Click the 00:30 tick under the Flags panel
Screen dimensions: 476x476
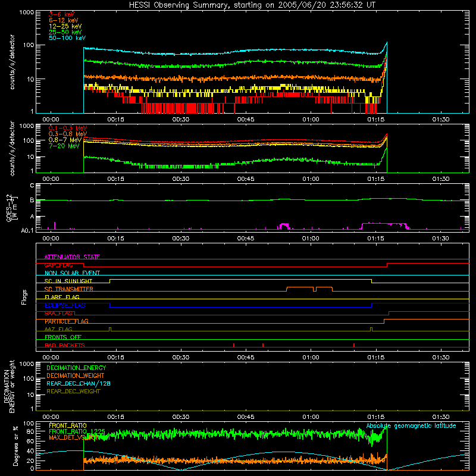(x=181, y=358)
